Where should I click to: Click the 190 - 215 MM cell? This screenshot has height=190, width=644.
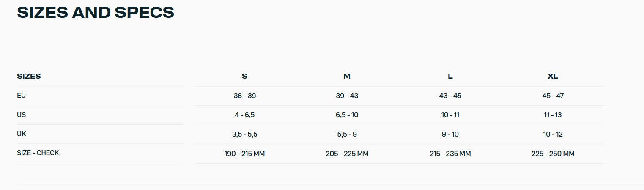[245, 154]
